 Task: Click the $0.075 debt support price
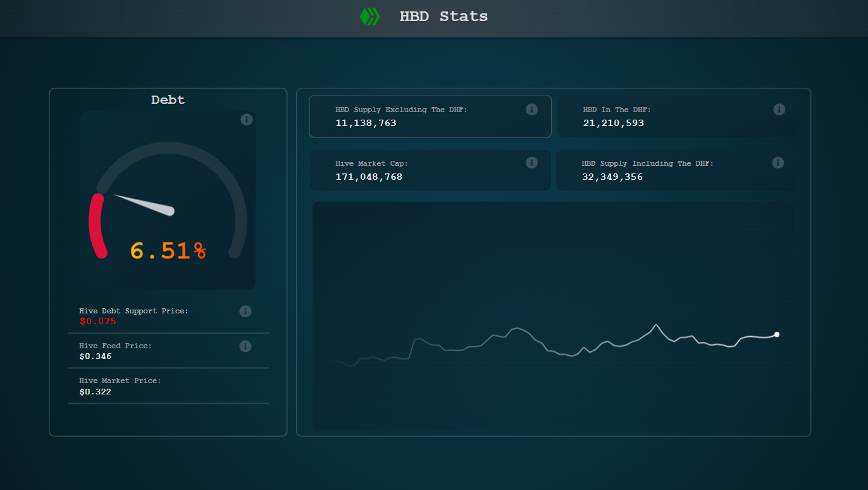tap(98, 322)
